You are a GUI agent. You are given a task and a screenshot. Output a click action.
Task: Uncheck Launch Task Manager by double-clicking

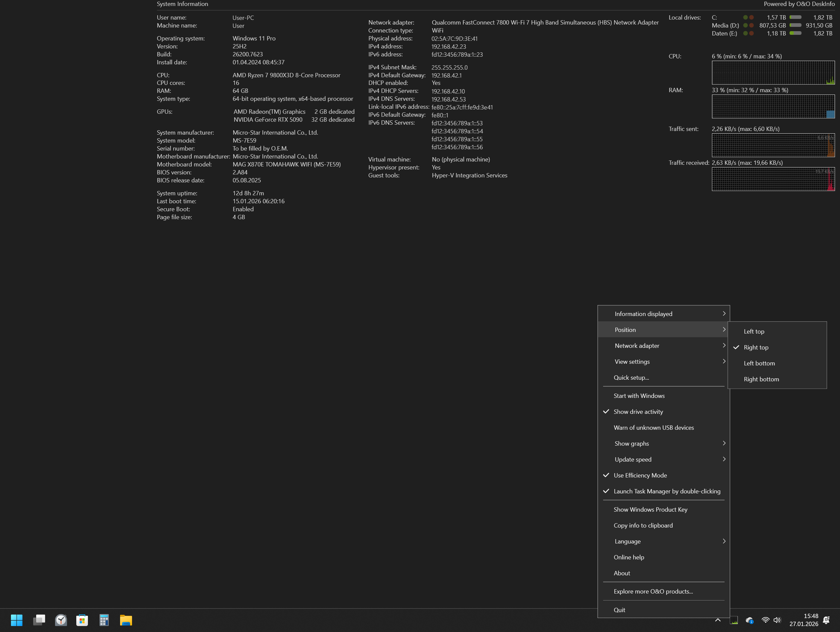click(x=666, y=491)
